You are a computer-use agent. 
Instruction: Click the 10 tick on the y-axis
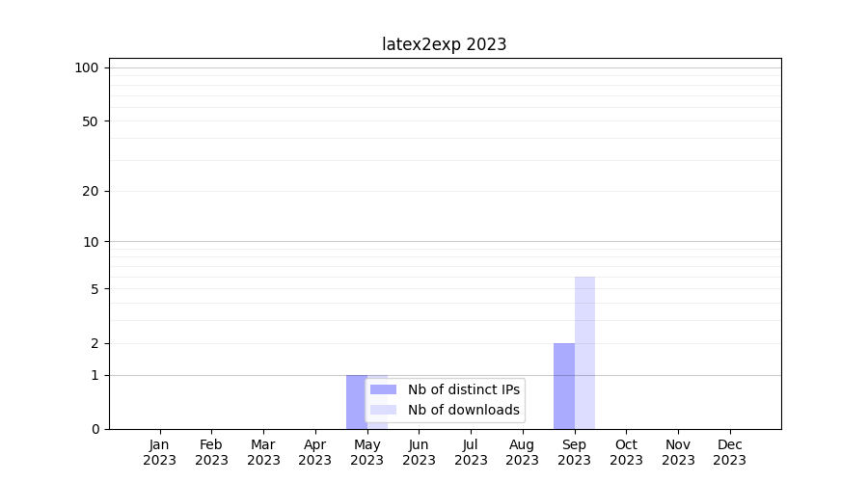point(90,242)
